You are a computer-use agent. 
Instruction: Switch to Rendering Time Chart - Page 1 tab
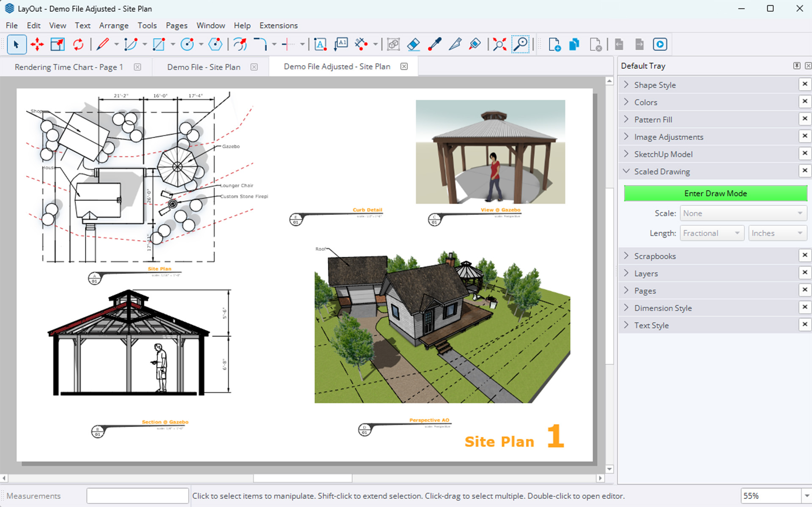pos(69,67)
